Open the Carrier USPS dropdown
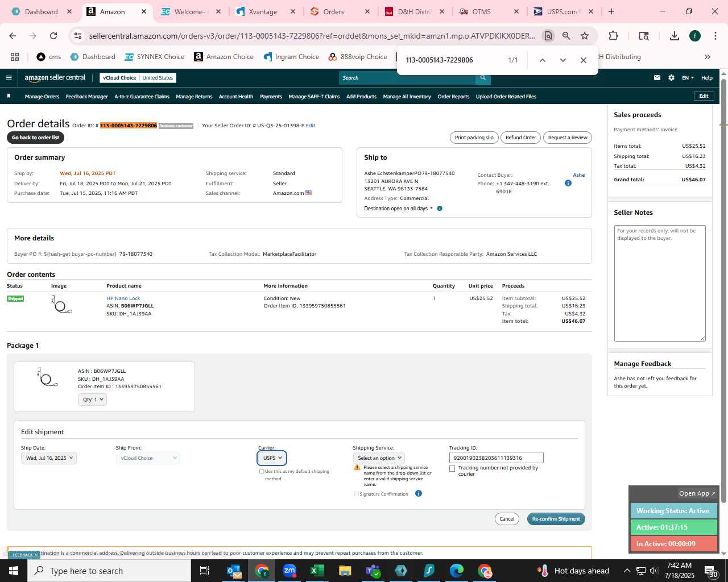This screenshot has height=582, width=728. (272, 458)
